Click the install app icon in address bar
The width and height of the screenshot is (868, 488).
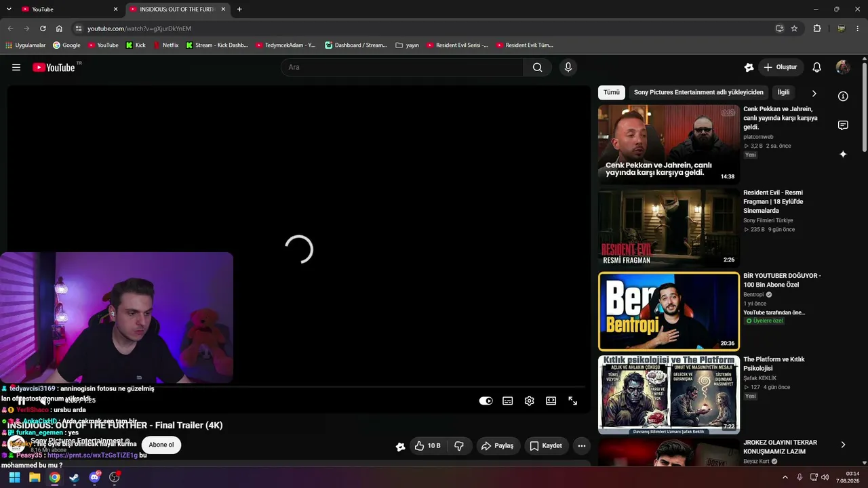pos(780,28)
